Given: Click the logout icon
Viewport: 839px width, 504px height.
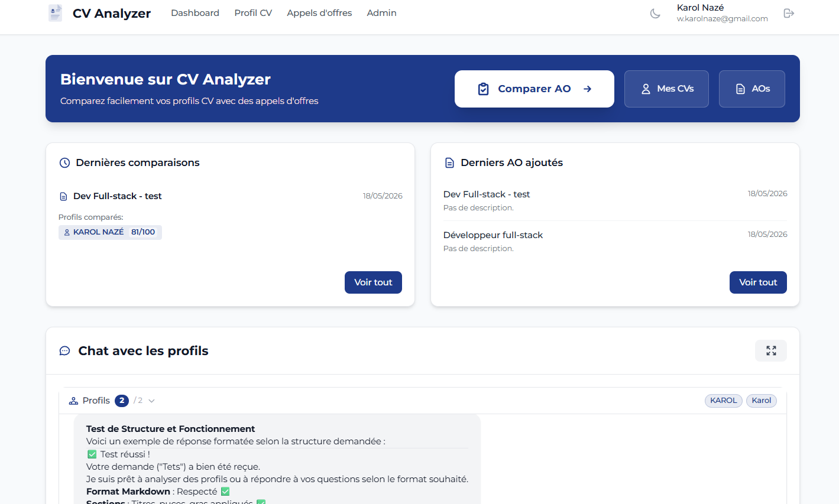Looking at the screenshot, I should point(789,13).
